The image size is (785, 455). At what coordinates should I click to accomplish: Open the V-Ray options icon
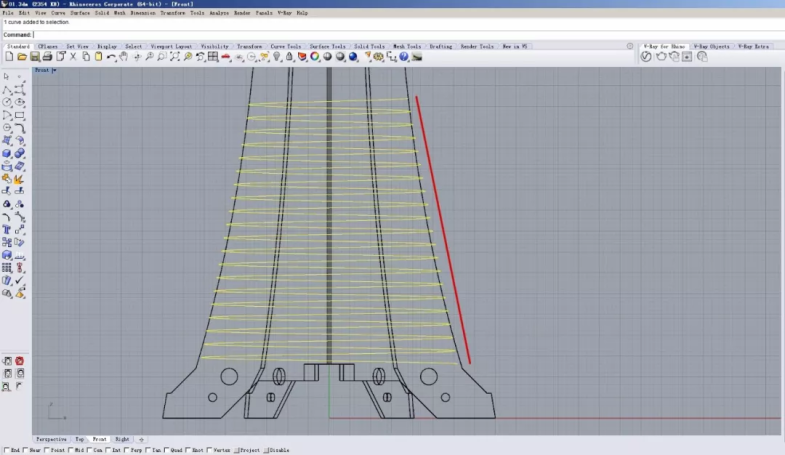tap(646, 57)
